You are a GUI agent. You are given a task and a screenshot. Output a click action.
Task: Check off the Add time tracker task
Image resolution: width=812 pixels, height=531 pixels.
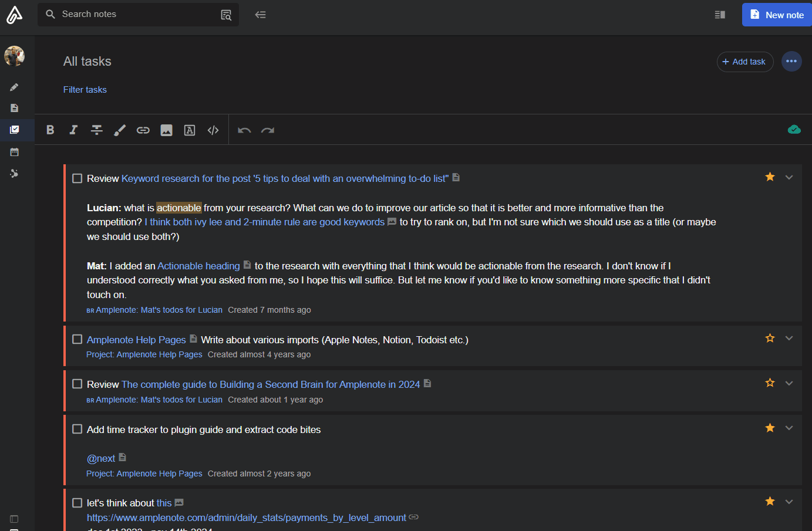pyautogui.click(x=77, y=429)
